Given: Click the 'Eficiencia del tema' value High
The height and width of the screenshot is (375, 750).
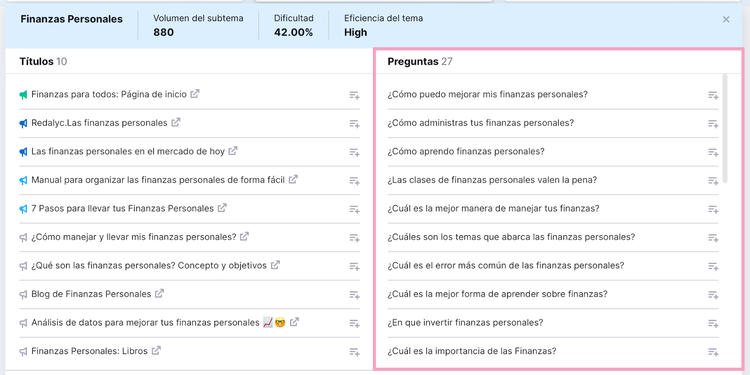Looking at the screenshot, I should point(355,33).
